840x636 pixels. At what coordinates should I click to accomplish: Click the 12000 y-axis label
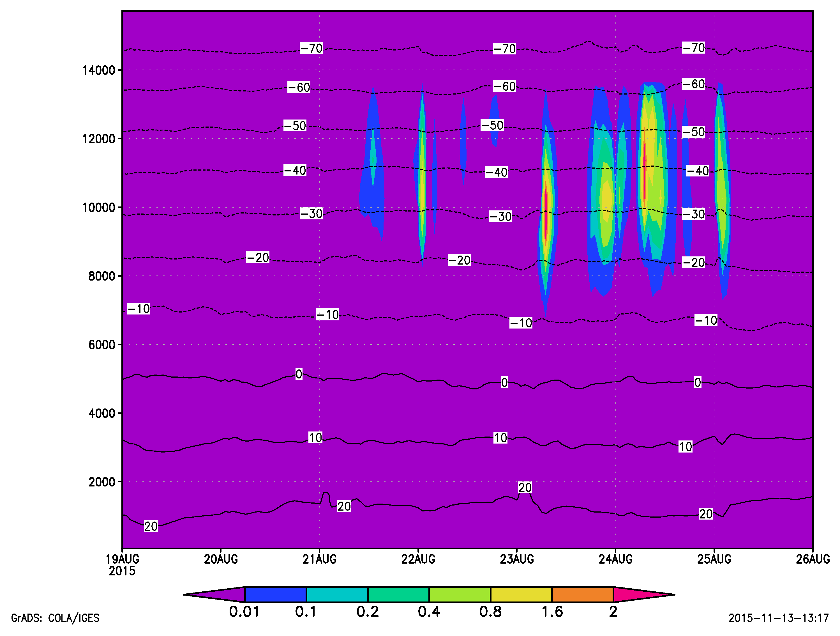[x=99, y=139]
